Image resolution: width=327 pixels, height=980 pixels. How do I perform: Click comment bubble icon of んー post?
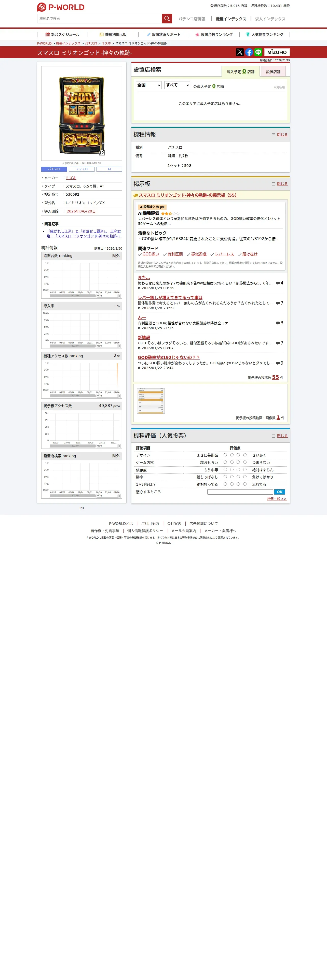click(278, 323)
